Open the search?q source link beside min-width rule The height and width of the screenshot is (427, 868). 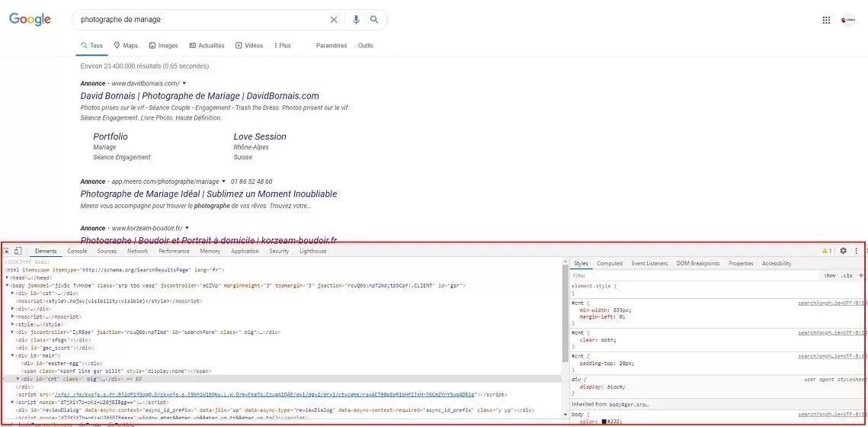[831, 303]
